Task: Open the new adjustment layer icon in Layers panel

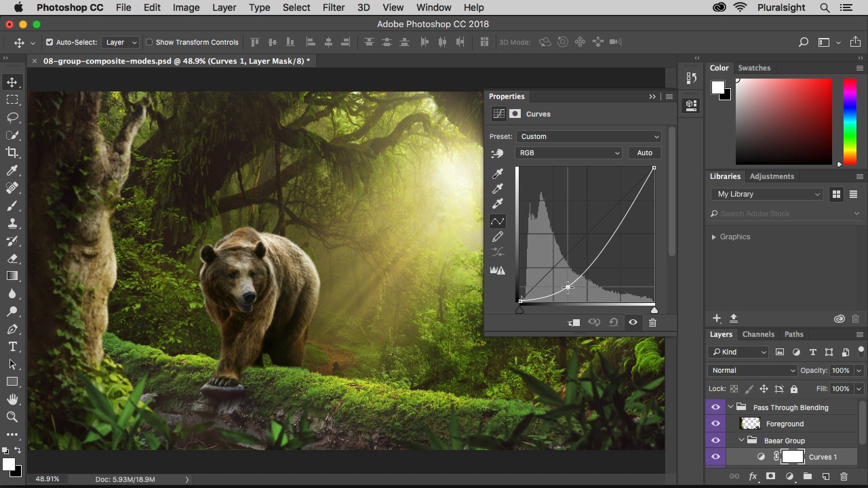Action: pos(789,476)
